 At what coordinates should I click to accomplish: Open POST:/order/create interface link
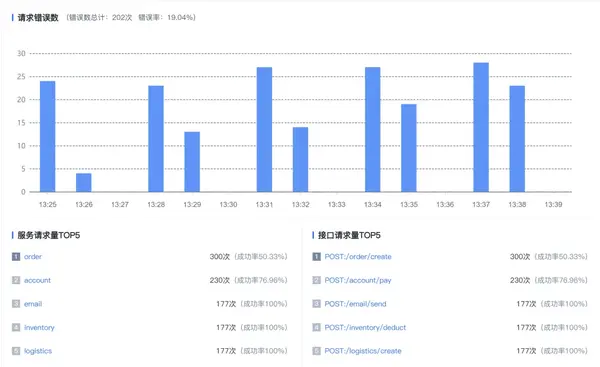[x=358, y=257]
